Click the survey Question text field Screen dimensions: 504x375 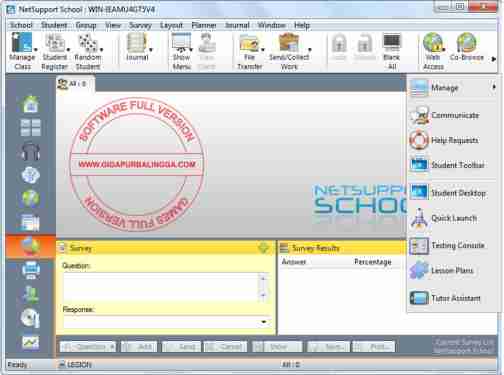click(161, 287)
